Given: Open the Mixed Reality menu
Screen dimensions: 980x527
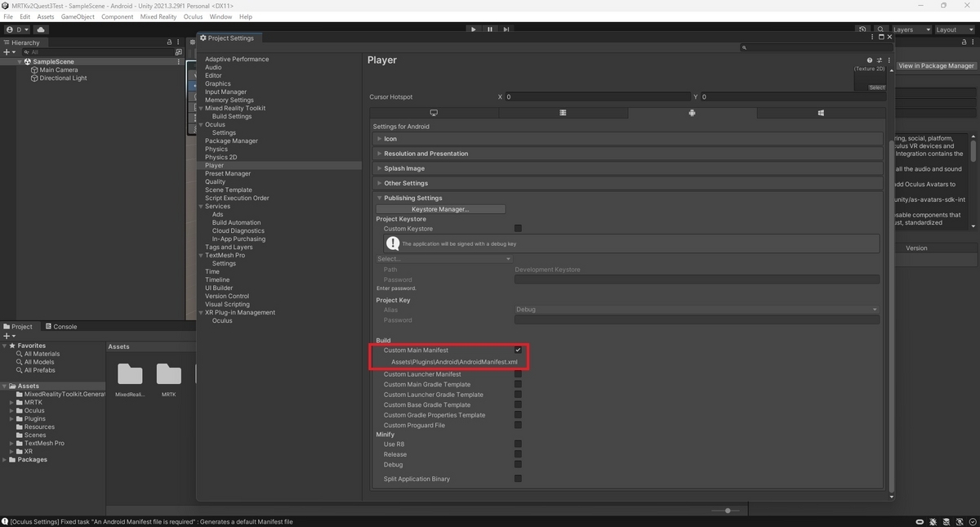Looking at the screenshot, I should click(159, 16).
